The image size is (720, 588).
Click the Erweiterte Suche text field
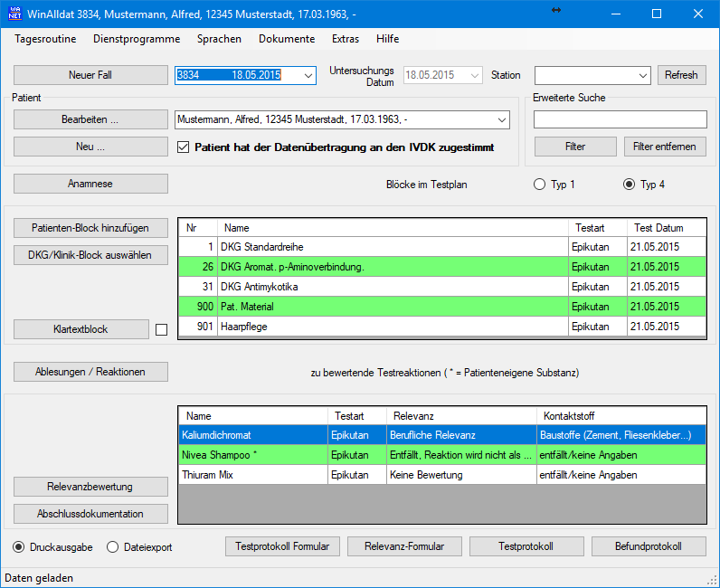click(x=620, y=119)
